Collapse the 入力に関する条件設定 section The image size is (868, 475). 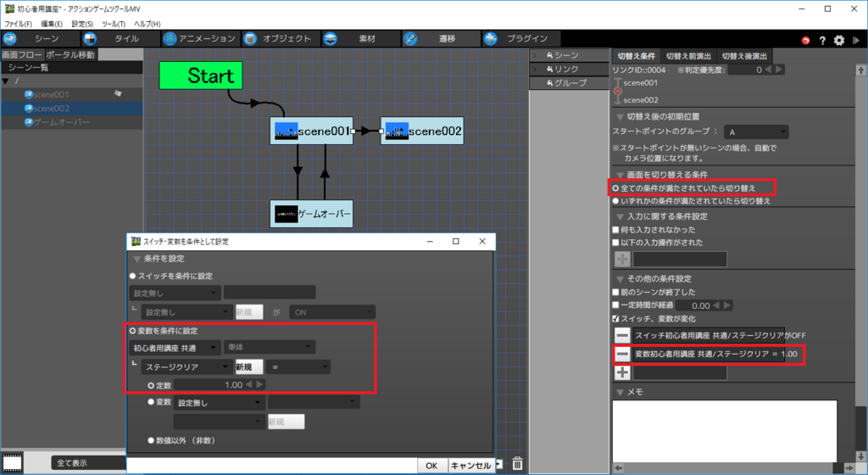(620, 216)
